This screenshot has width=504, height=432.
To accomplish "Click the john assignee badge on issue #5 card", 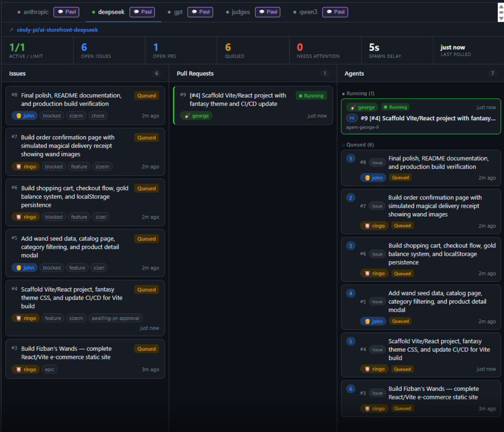I will coord(24,268).
